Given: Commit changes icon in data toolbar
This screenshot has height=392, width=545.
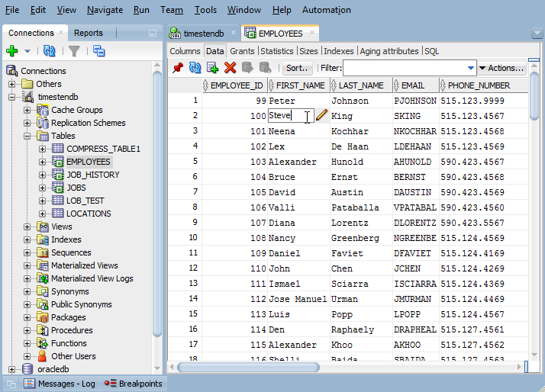Looking at the screenshot, I should point(247,67).
